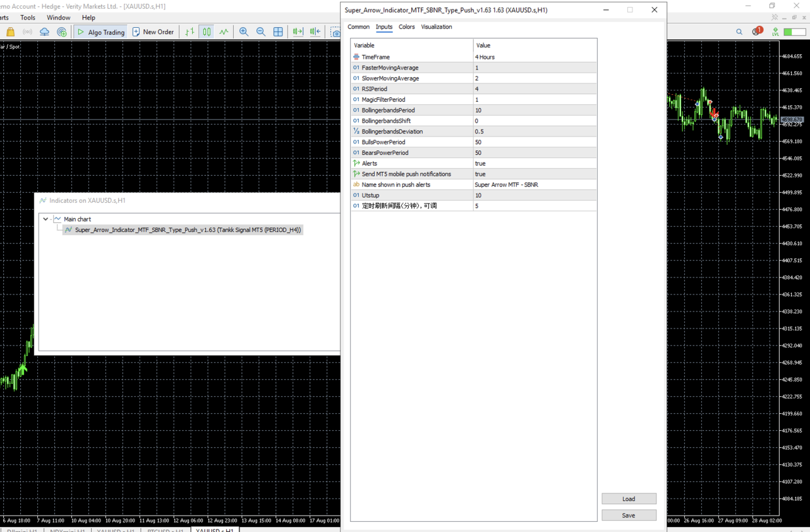
Task: Switch chart to bar chart mode
Action: (190, 32)
